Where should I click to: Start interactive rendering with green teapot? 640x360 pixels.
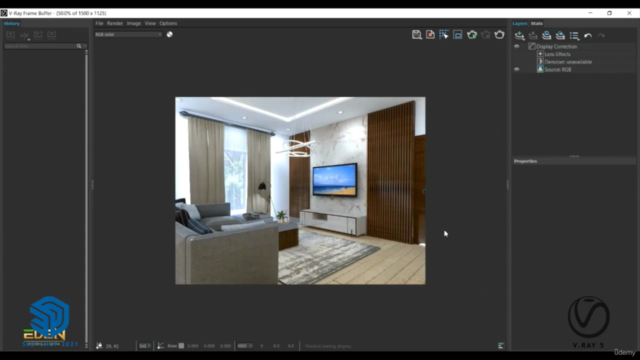click(472, 35)
